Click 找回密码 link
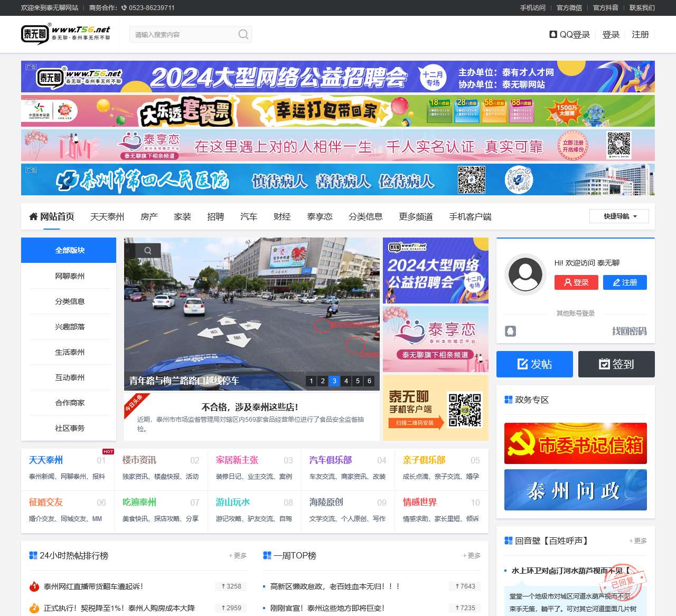This screenshot has width=676, height=616. click(x=629, y=331)
